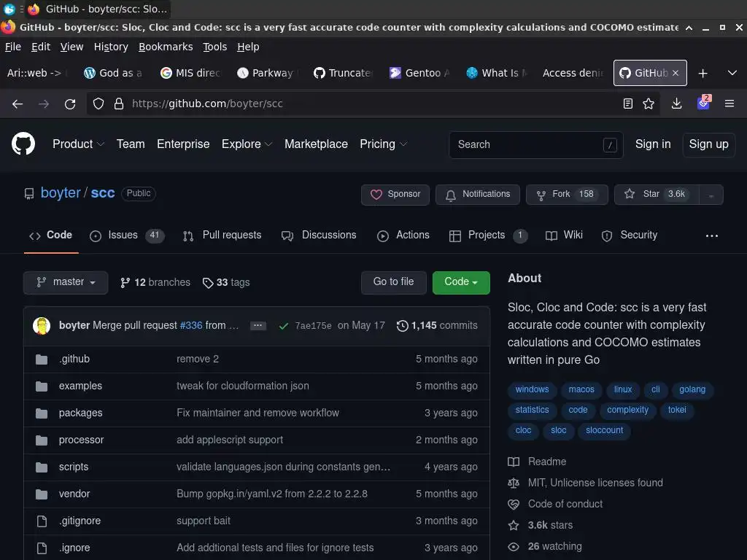Screen dimensions: 747x560
Task: Open the downloads arrow icon
Action: click(x=676, y=104)
